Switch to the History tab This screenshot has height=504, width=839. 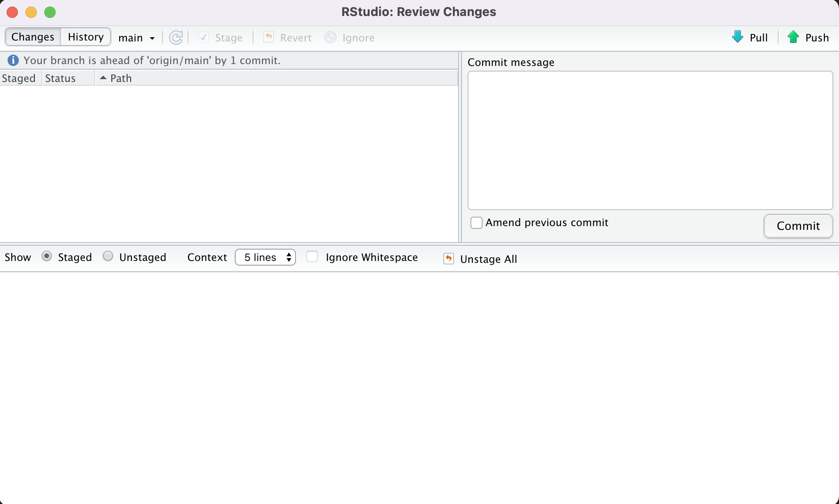pos(86,37)
